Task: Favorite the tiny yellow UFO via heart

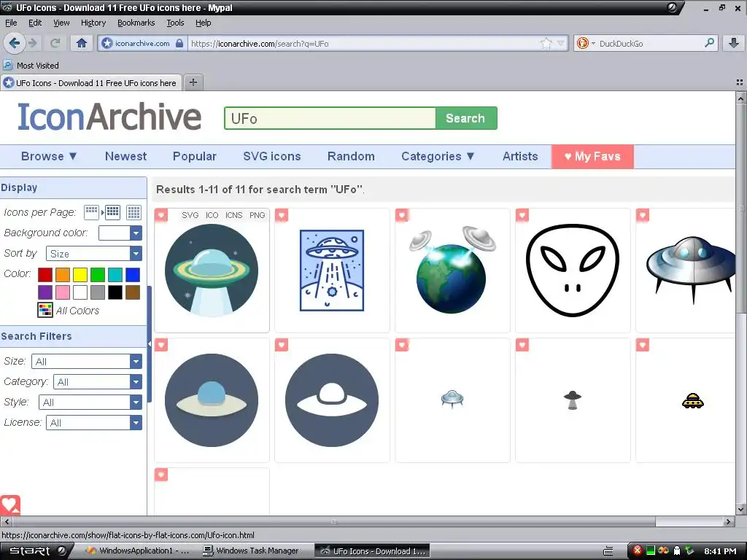Action: point(643,345)
